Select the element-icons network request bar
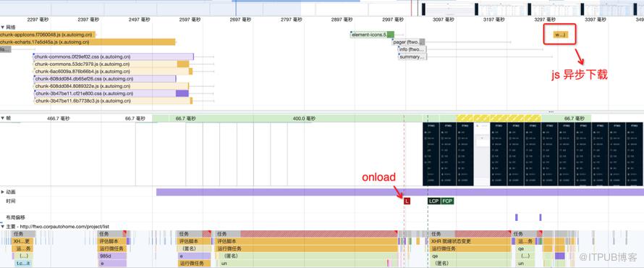Screen dimensions: 644x268 click(373, 35)
